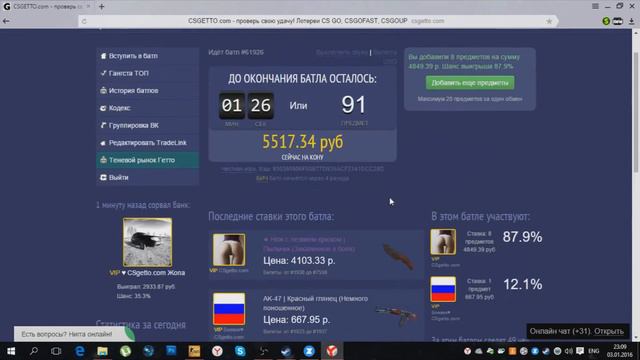
Task: Open File Explorer from taskbar
Action: tap(102, 351)
